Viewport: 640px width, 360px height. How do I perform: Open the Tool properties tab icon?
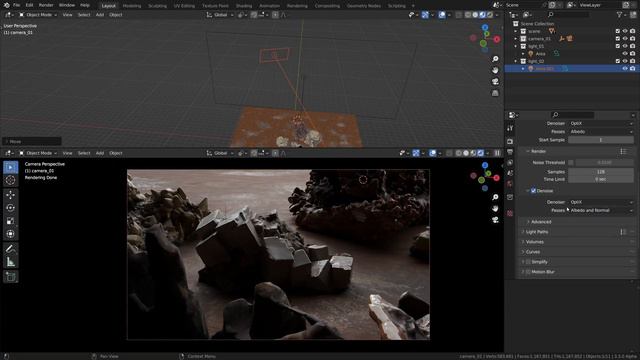click(x=510, y=128)
